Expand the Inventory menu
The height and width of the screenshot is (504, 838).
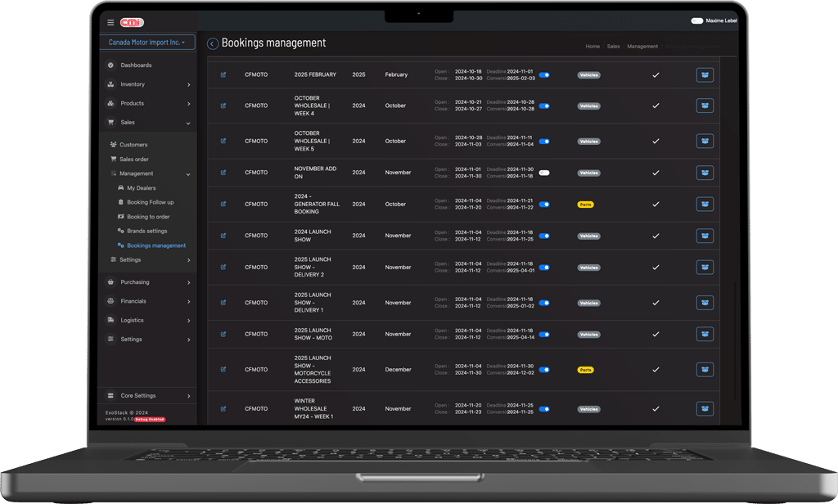[148, 84]
